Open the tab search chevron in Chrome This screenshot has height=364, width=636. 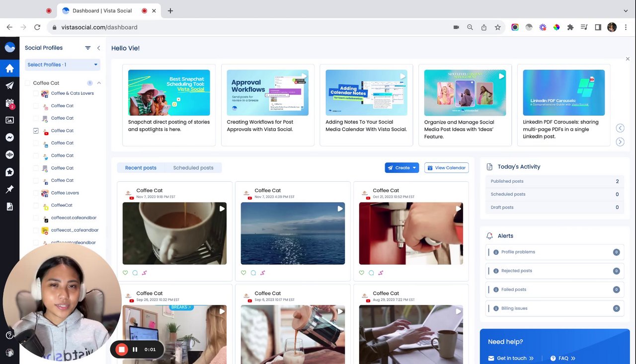click(626, 10)
